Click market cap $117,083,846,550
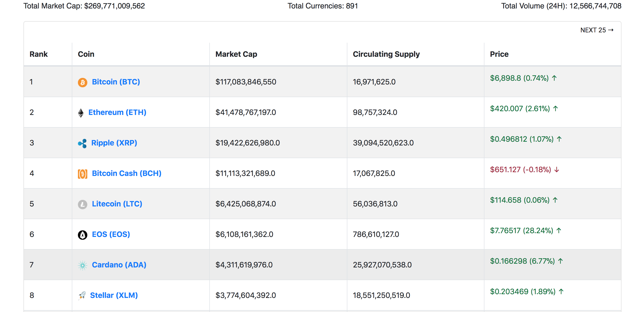The image size is (644, 312). tap(246, 82)
